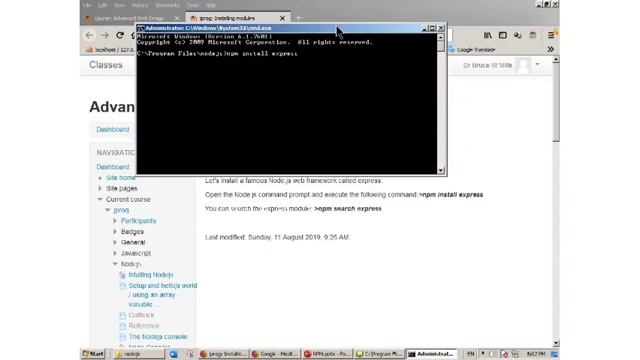Go back with Firefox back arrow
Screen dimensions: 640x360
89,36
